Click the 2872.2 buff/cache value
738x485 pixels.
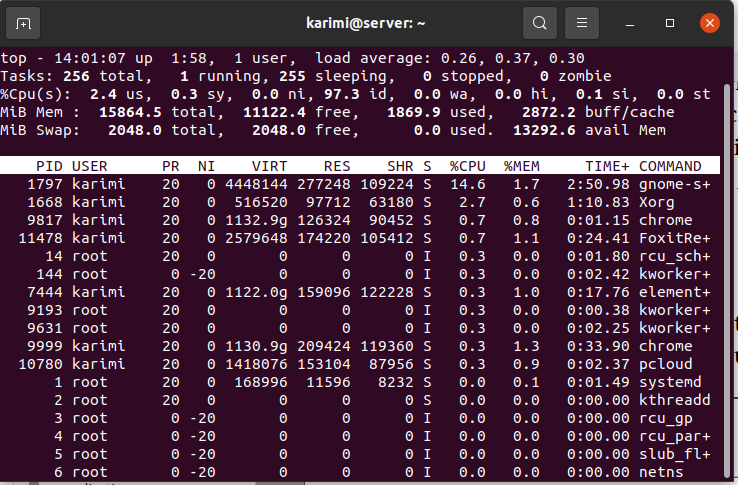[549, 112]
